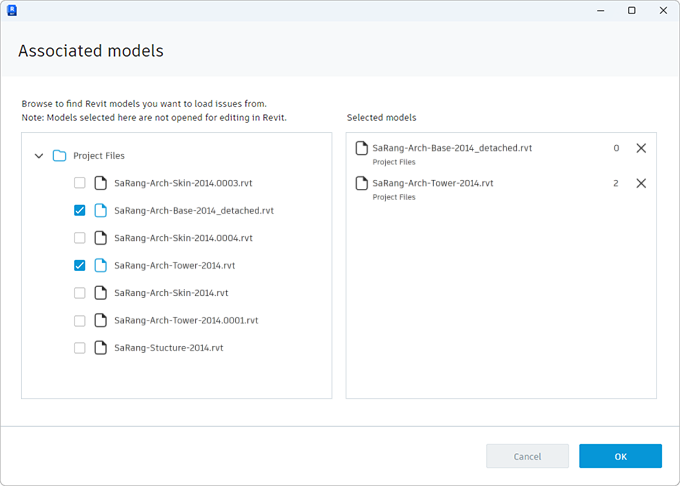The width and height of the screenshot is (680, 486).
Task: Click the Cancel button
Action: coord(527,456)
